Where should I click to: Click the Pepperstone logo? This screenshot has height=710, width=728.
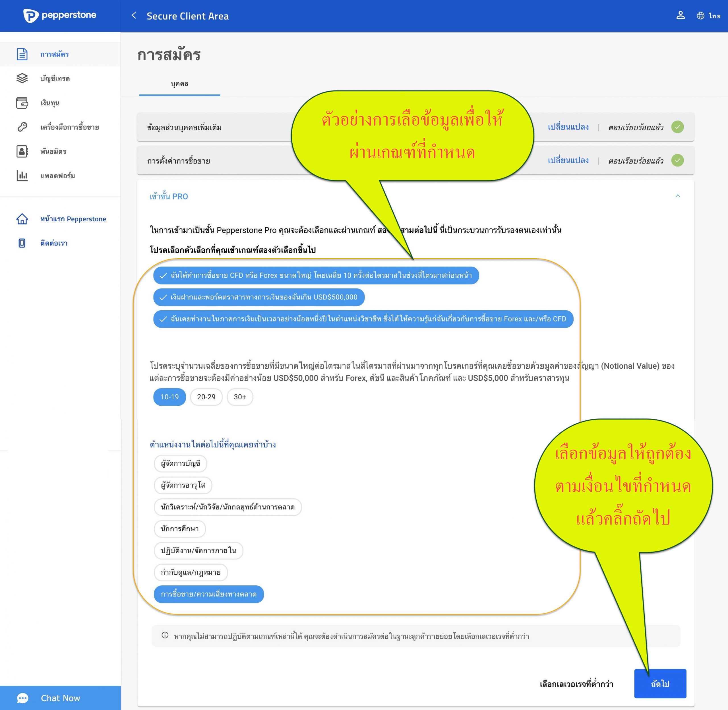(x=60, y=15)
